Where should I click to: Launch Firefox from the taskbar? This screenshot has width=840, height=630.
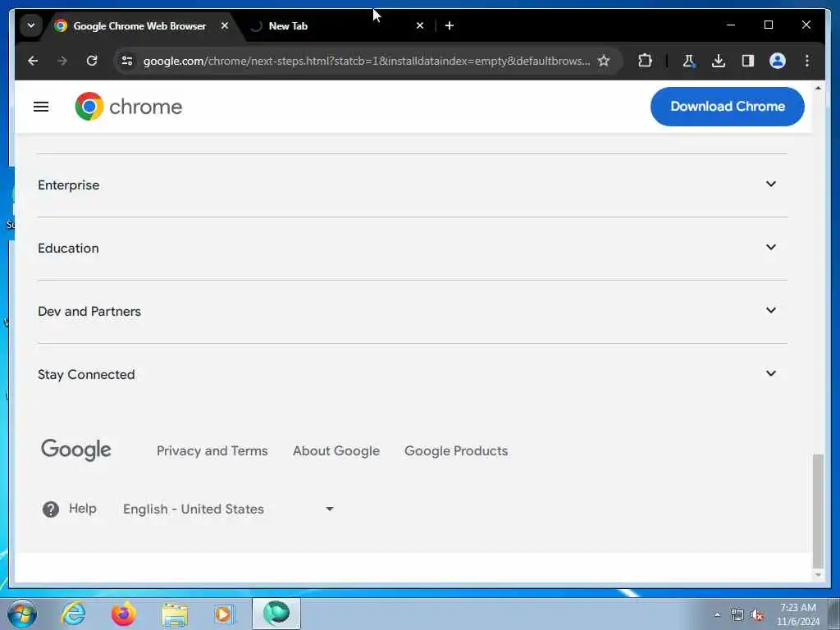pyautogui.click(x=124, y=614)
